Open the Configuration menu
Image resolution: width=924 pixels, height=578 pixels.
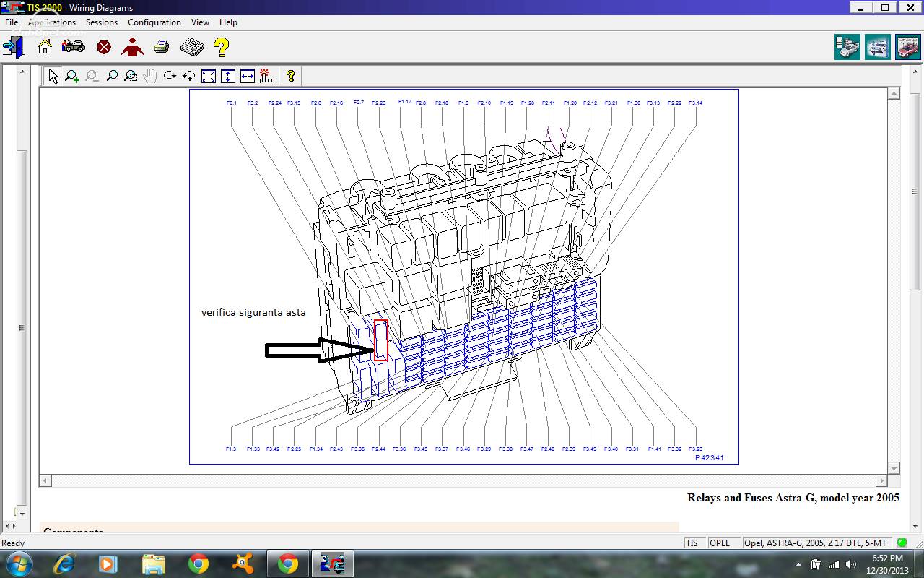point(154,22)
